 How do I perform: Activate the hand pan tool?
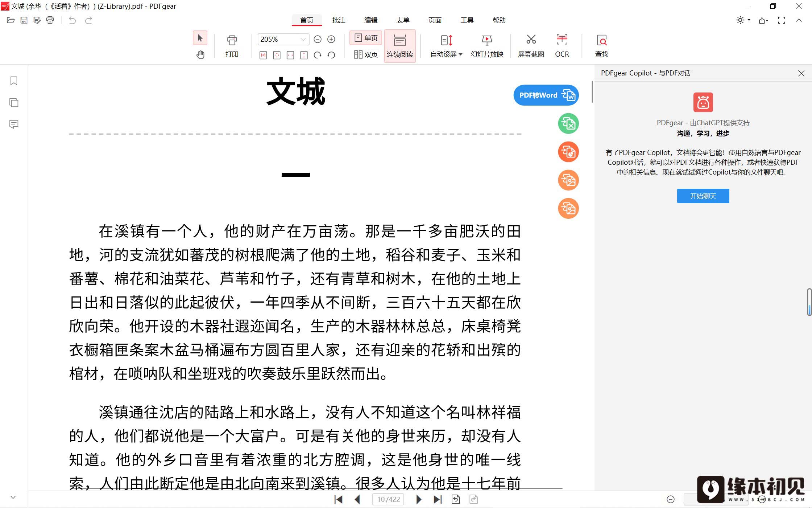click(200, 55)
